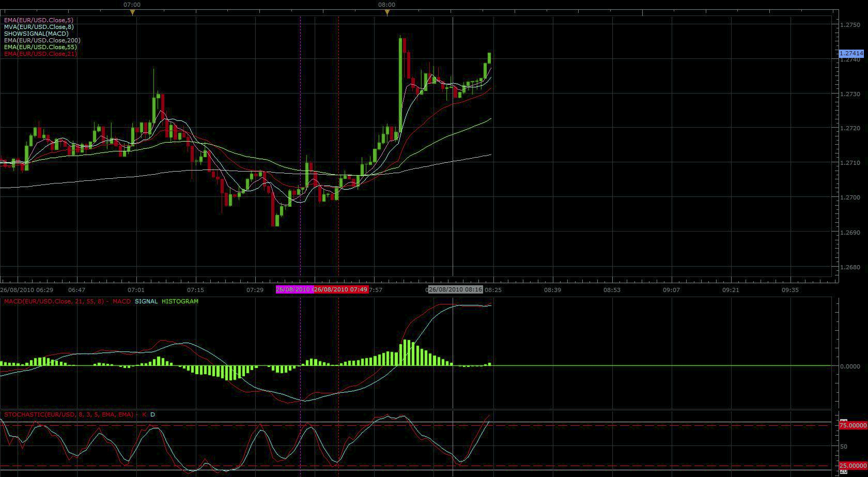Click the SHOWSIGNAL(MACD) indicator label
868x477 pixels.
(36, 34)
